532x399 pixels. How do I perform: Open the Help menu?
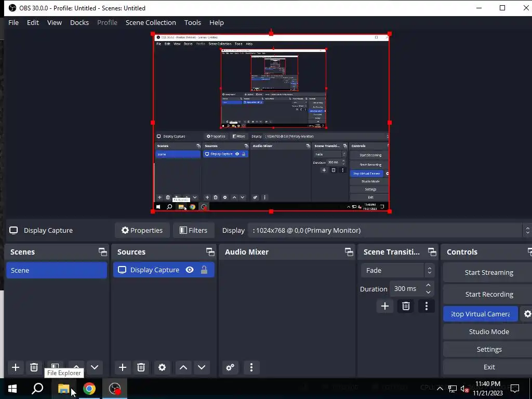217,22
